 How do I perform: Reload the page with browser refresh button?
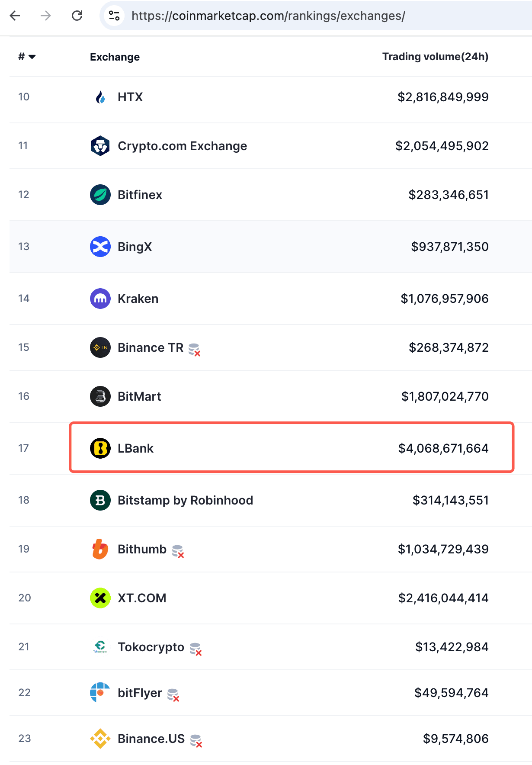click(77, 16)
